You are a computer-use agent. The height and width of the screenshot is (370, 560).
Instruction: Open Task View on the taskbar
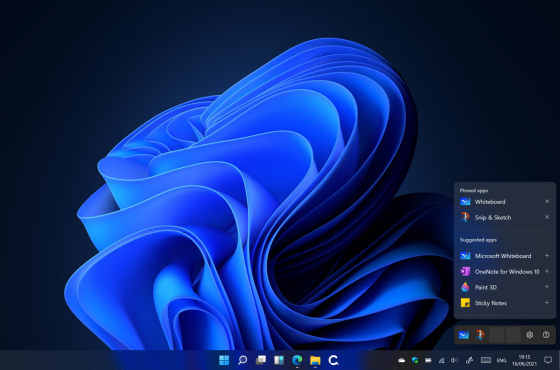(261, 360)
